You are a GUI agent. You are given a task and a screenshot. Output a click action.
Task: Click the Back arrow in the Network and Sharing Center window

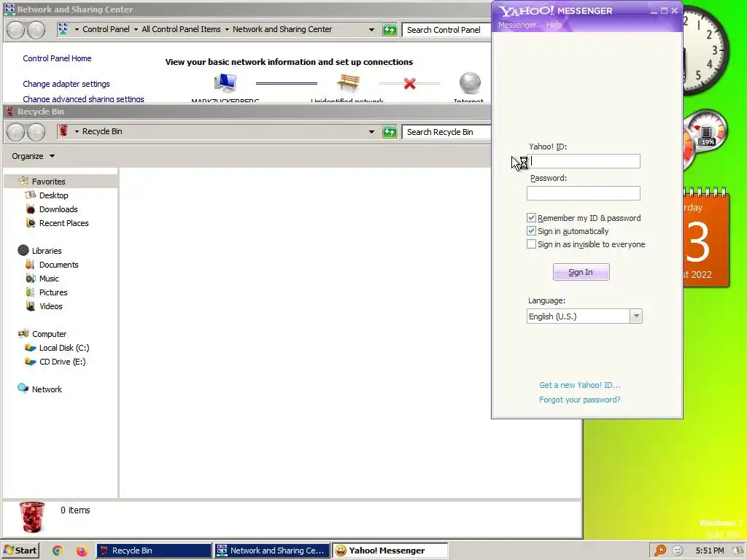click(x=15, y=30)
